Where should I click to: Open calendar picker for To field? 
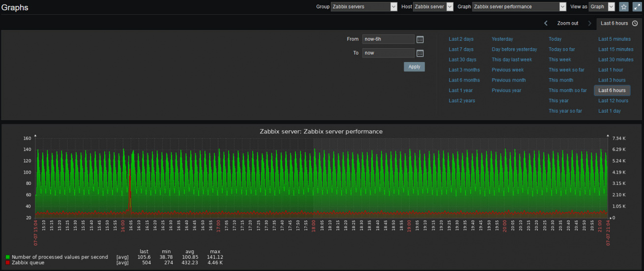pyautogui.click(x=420, y=53)
